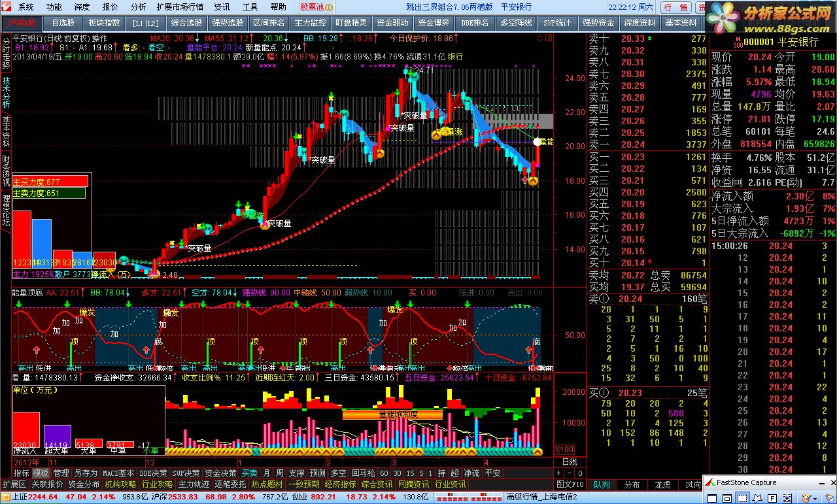837x504 pixels.
Task: Click the status bar icon left of 上证
Action: click(6, 497)
